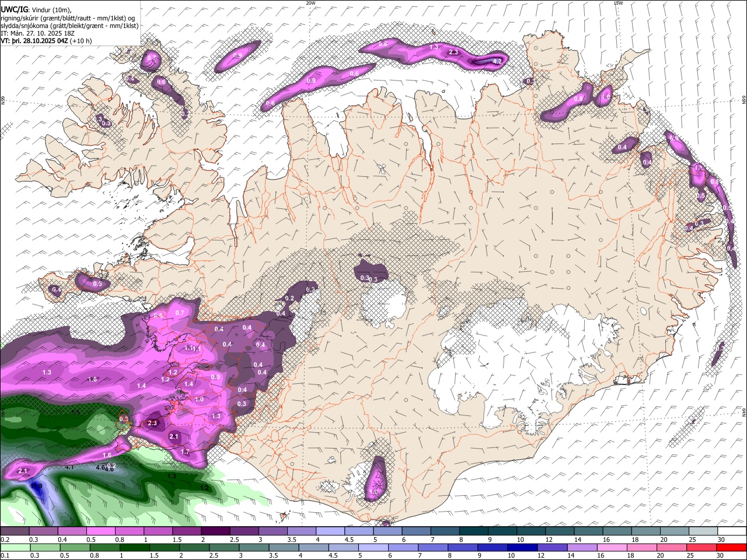Click the '2.5' label in the snow legend row
747x560 pixels.
(x=235, y=540)
